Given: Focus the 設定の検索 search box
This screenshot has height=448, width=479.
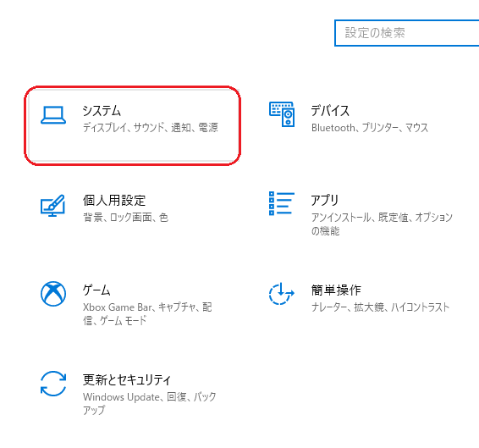Looking at the screenshot, I should pyautogui.click(x=406, y=33).
